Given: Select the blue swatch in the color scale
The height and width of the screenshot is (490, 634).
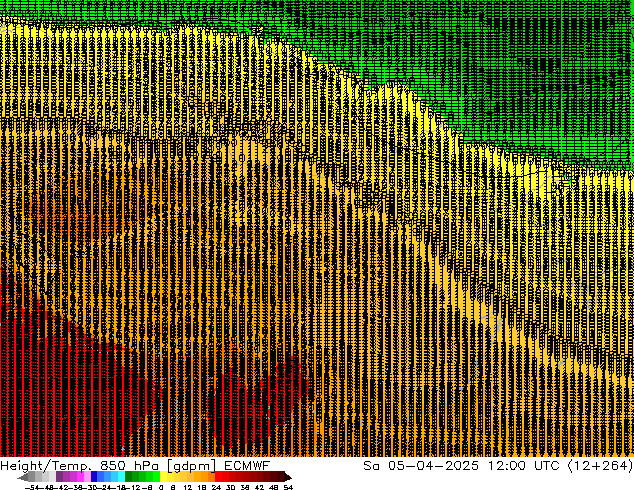Looking at the screenshot, I should click(103, 477).
